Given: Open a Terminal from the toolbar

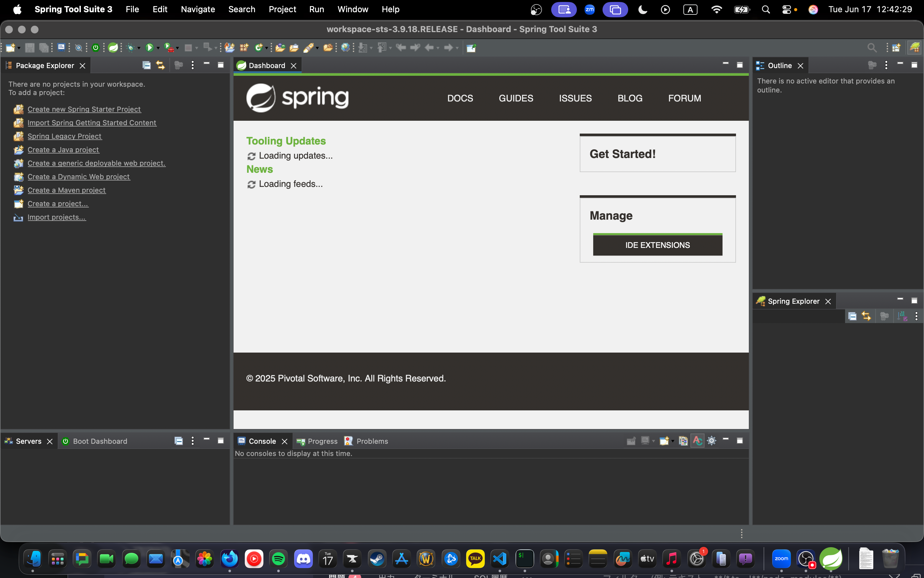Looking at the screenshot, I should [61, 48].
